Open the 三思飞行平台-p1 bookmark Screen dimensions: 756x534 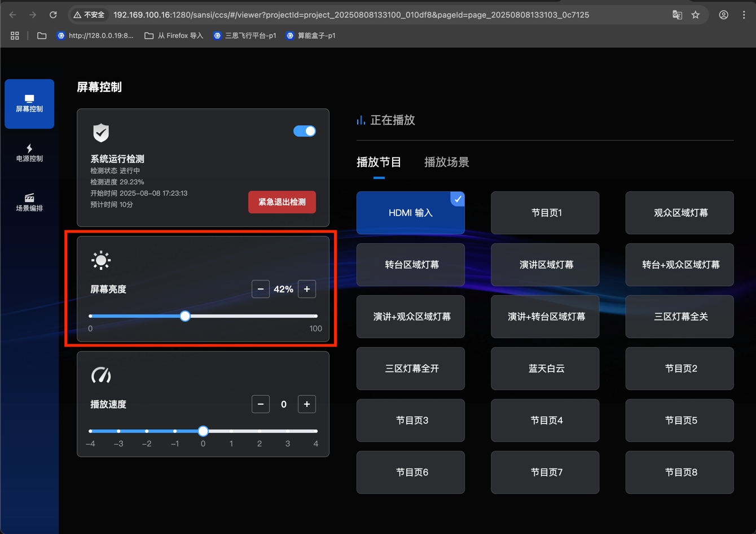click(245, 36)
